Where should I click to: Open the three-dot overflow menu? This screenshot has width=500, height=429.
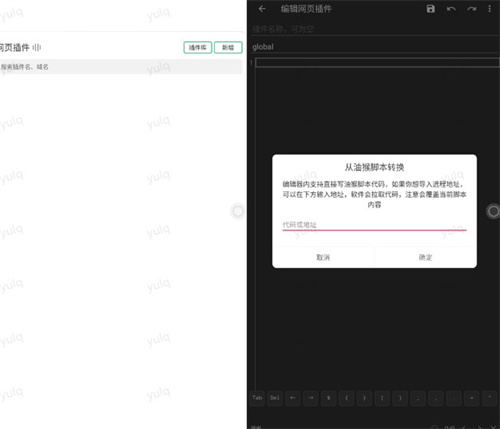point(489,9)
